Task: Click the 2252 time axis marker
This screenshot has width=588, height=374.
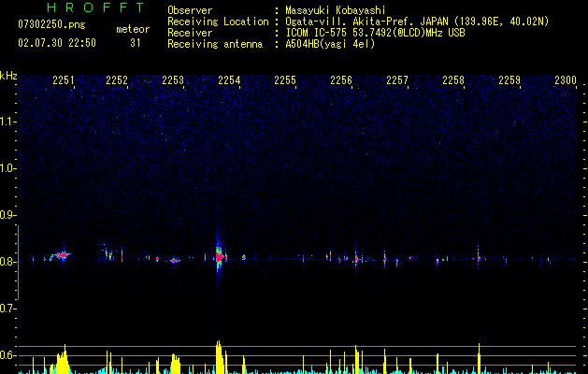Action: pyautogui.click(x=117, y=80)
